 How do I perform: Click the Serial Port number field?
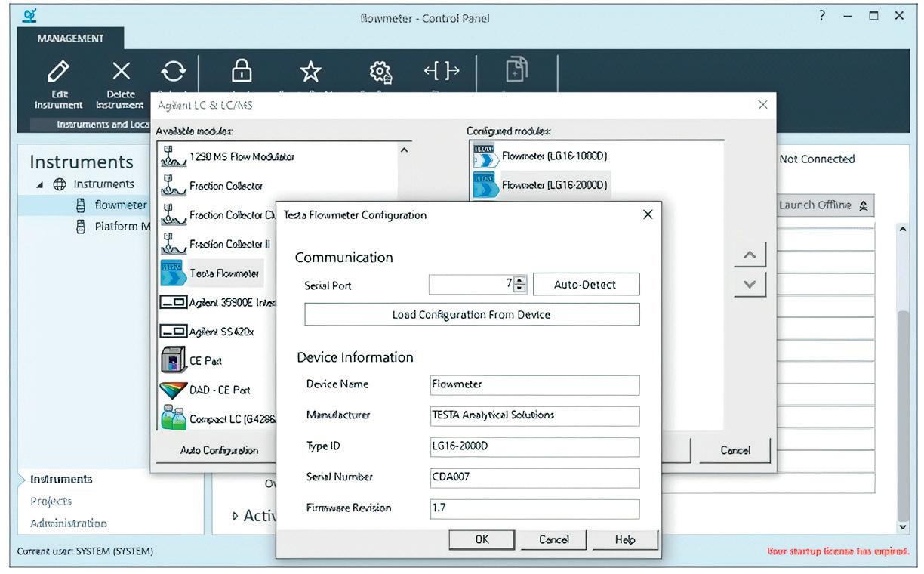[x=472, y=284]
